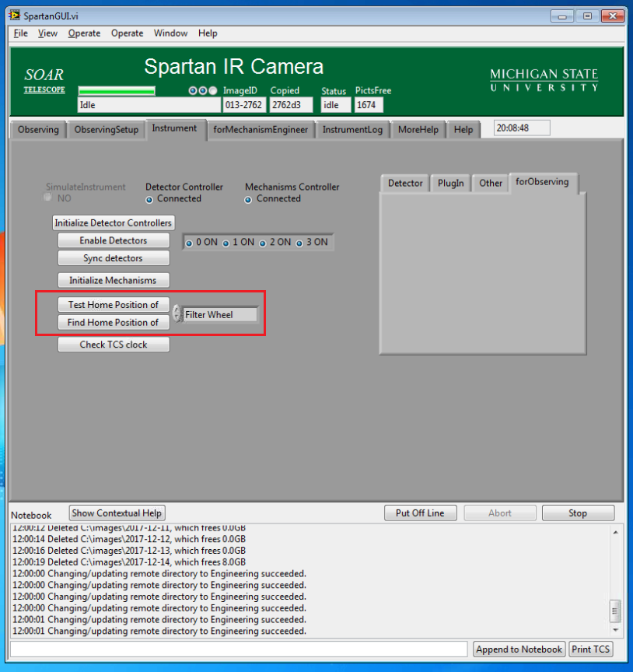Click the Idle status message field

(149, 105)
